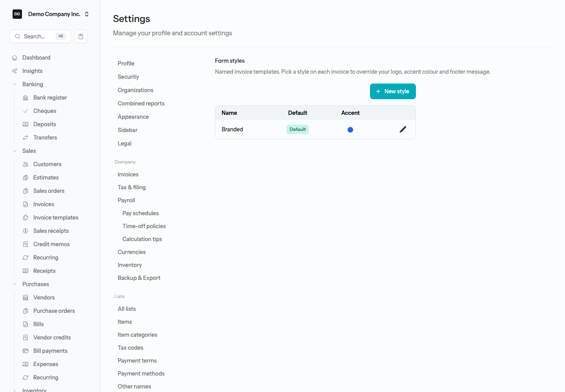
Task: Collapse the Sales section chevron
Action: (x=15, y=151)
